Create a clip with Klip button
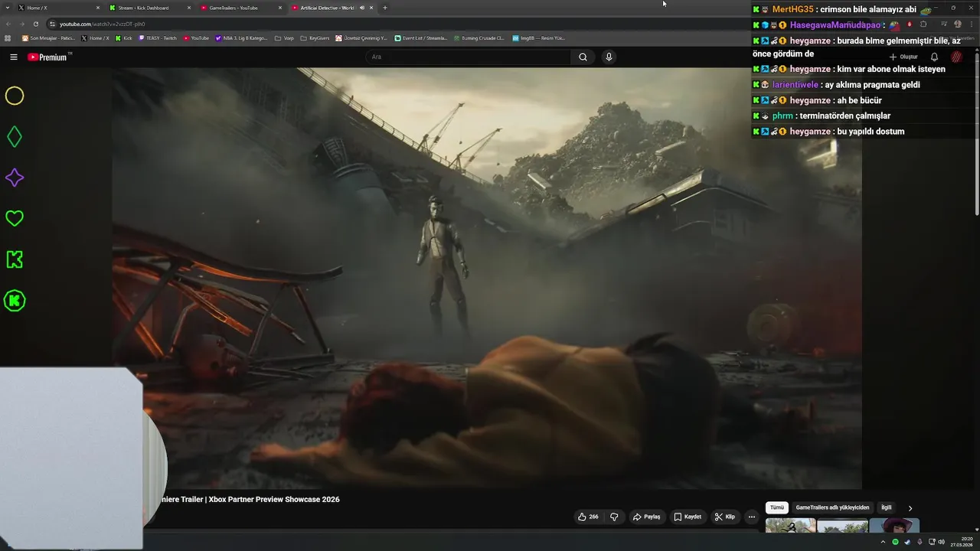This screenshot has width=980, height=551. click(724, 517)
